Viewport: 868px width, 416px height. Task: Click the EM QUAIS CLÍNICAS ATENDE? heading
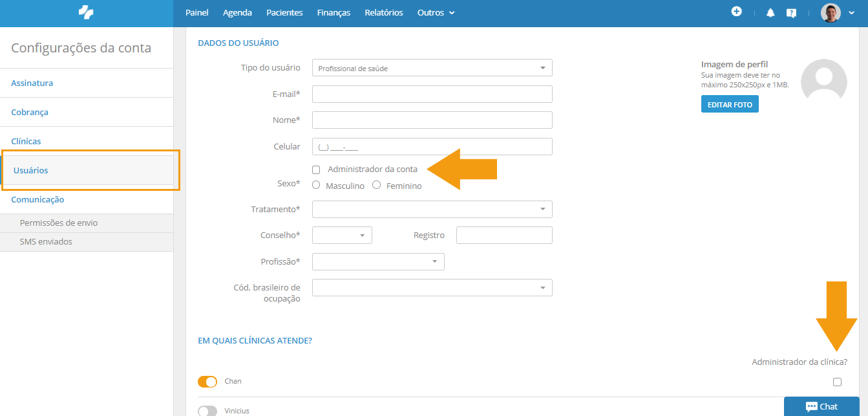click(255, 340)
